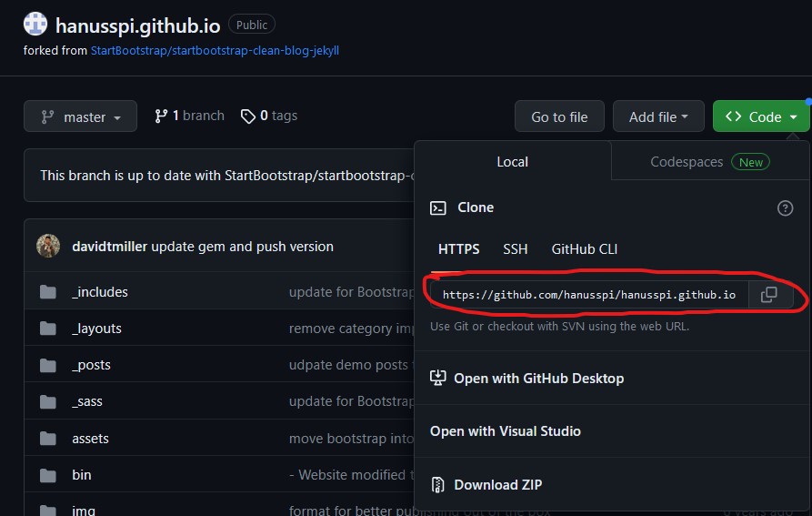Click 'update for Bootstrap' message on _includes row

(352, 292)
